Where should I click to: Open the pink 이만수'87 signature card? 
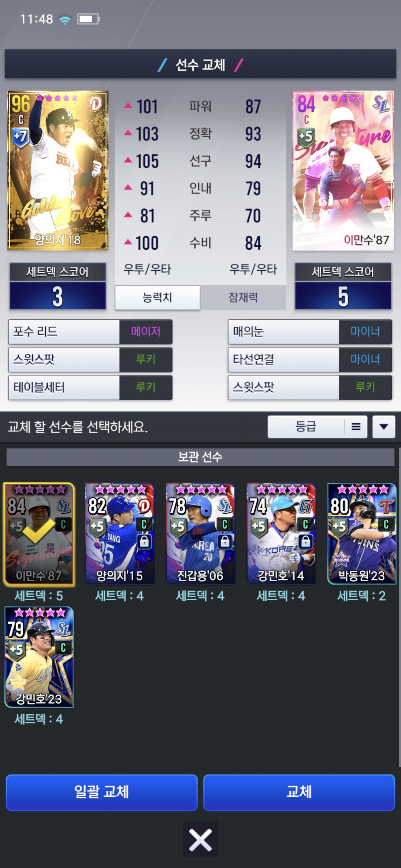343,171
